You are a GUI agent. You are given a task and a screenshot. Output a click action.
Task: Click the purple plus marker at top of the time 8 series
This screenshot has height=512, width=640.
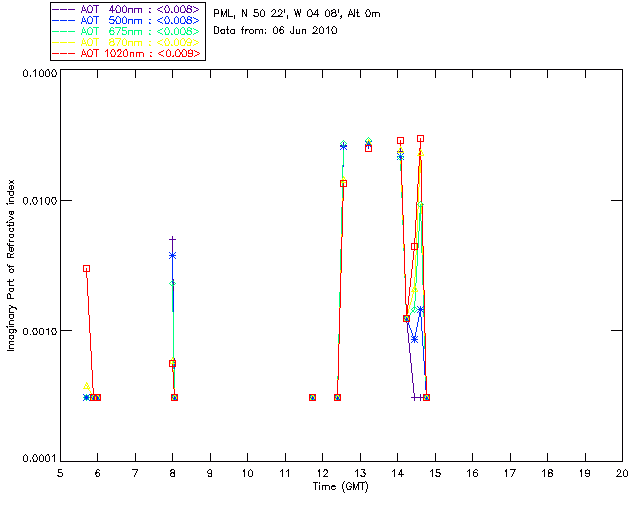coord(173,239)
